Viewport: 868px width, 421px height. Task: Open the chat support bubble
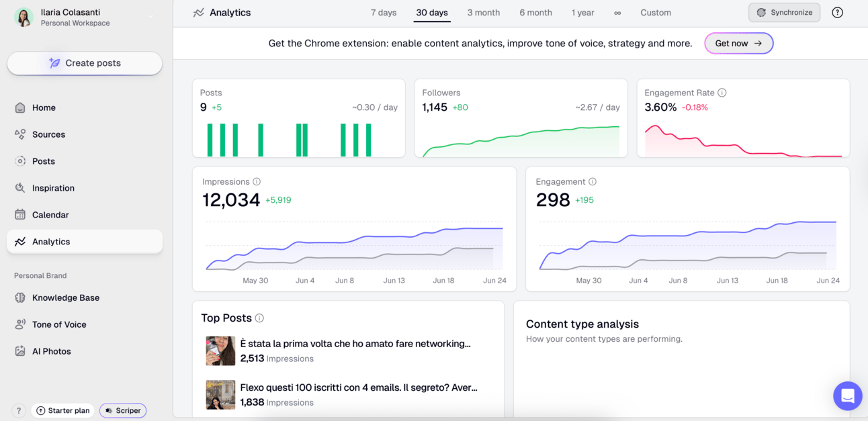848,395
